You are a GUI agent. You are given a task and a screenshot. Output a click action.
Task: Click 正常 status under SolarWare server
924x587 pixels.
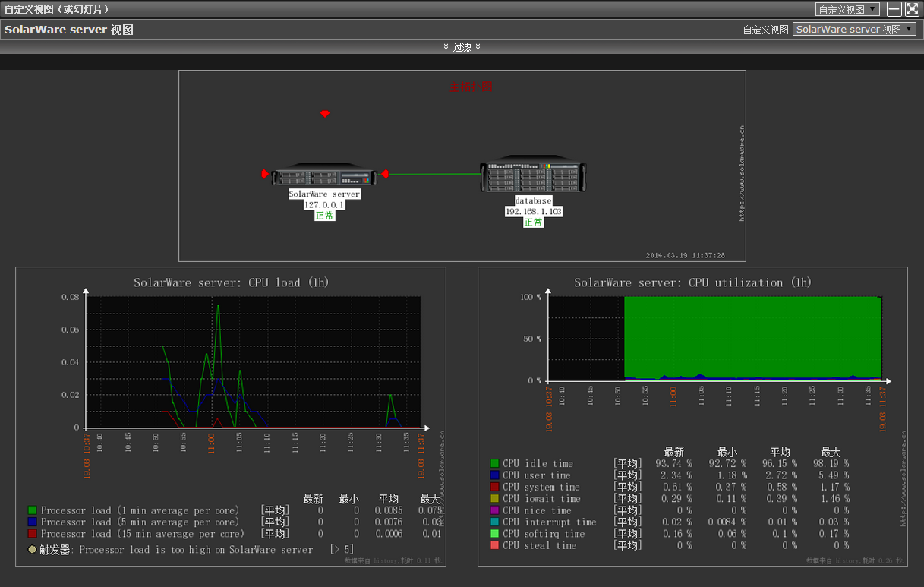click(x=325, y=216)
